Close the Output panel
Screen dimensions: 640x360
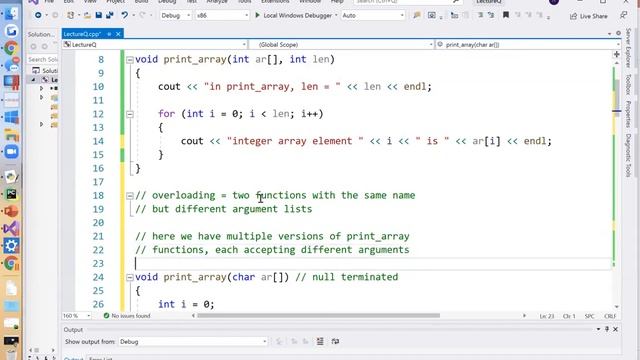(x=616, y=329)
